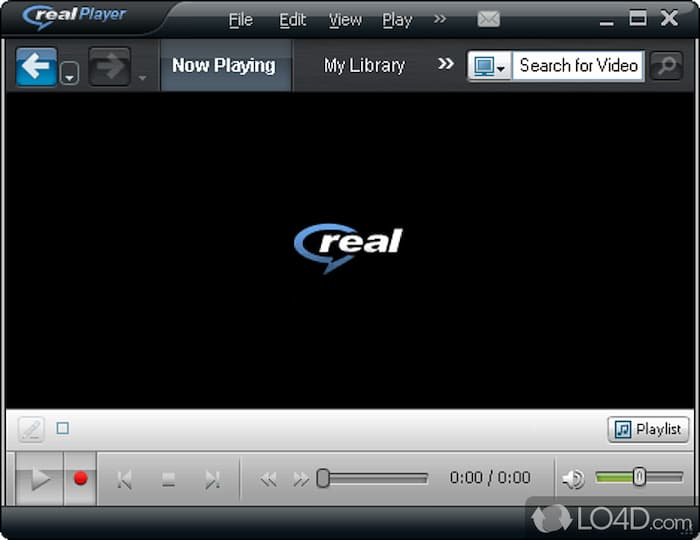Open the View menu
The width and height of the screenshot is (700, 540).
click(x=345, y=20)
